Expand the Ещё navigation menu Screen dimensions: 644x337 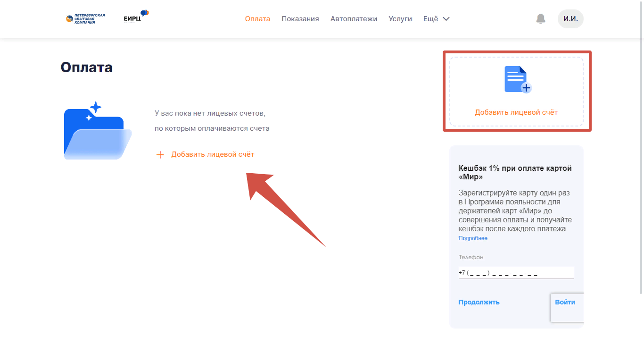tap(431, 19)
